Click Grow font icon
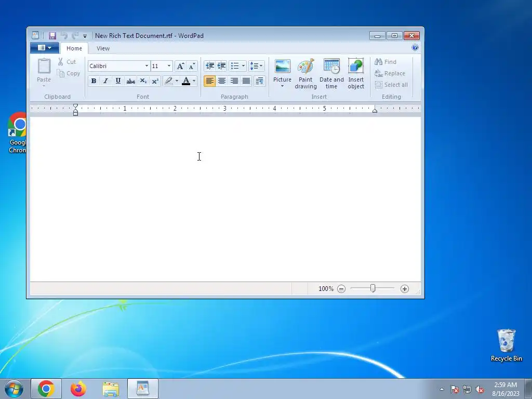 180,66
